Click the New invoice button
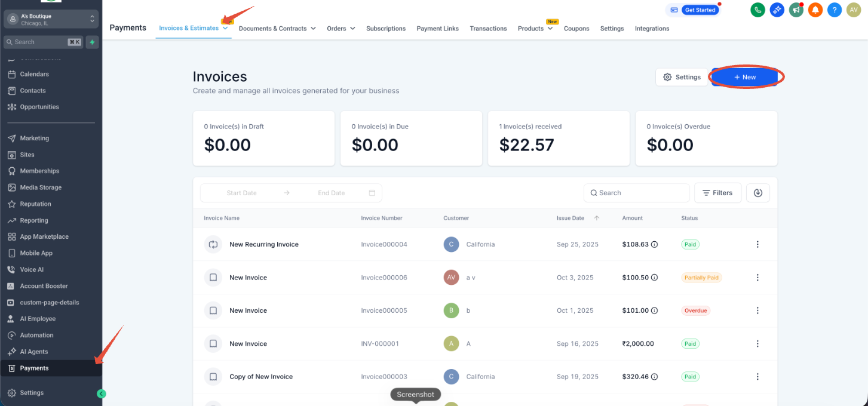Viewport: 868px width, 406px height. [744, 77]
